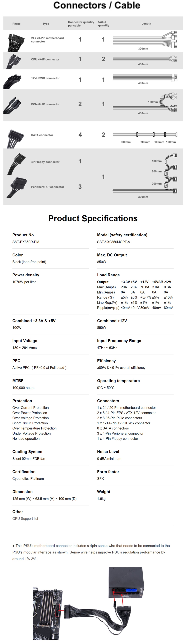Click the Connectors / Cable heading
This screenshot has width=186, height=644.
coord(97,5)
